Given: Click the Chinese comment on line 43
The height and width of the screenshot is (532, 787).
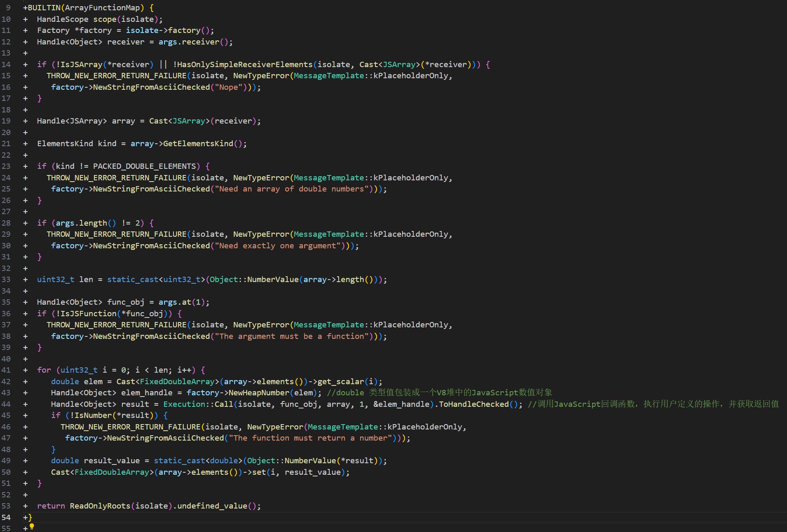Looking at the screenshot, I should point(439,393).
